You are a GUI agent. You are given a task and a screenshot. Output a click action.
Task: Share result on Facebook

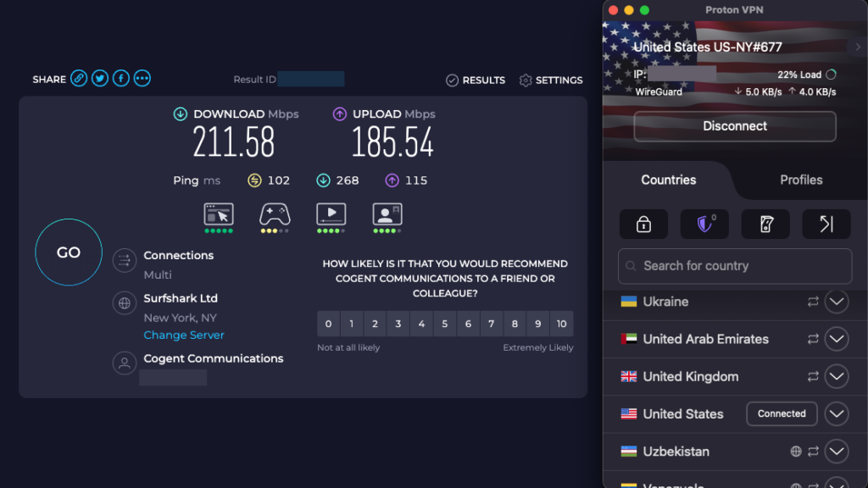120,79
